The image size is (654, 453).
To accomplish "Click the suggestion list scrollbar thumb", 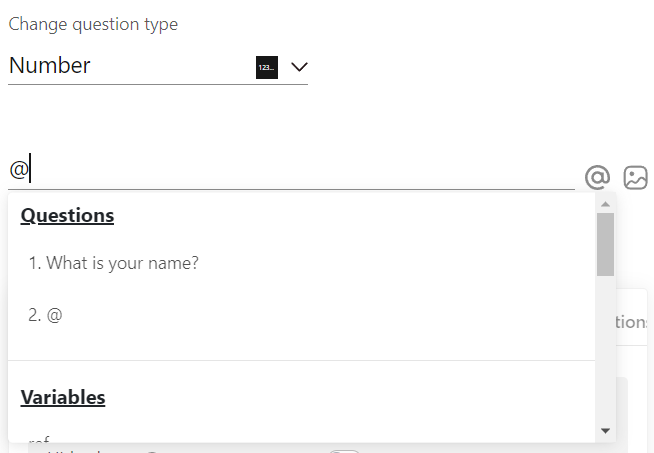I will point(605,244).
